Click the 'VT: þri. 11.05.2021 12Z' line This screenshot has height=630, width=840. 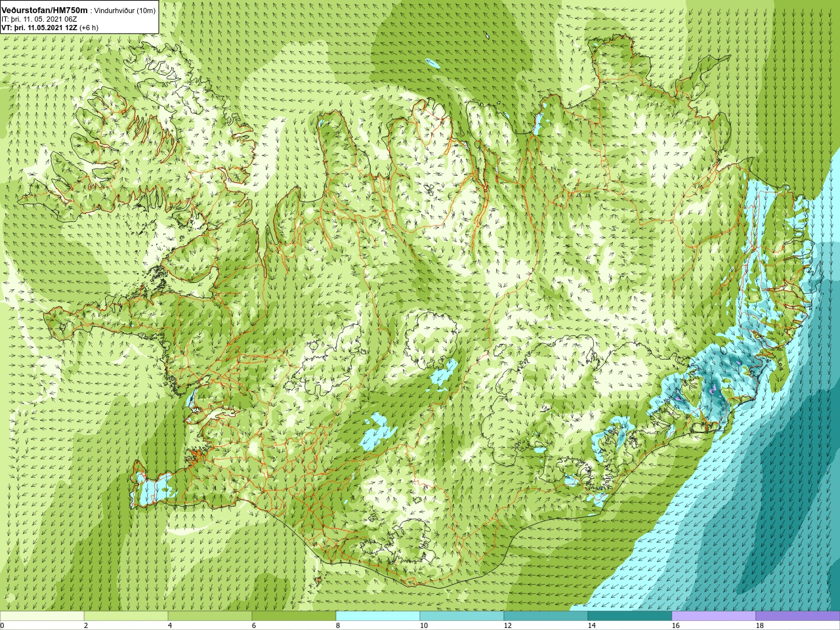tap(39, 28)
